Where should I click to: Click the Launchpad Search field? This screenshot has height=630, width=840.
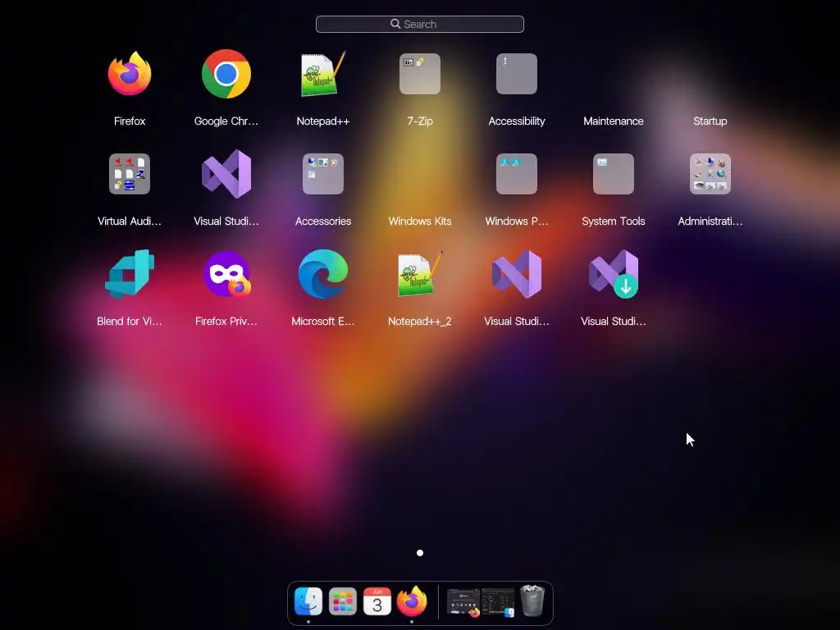click(420, 24)
